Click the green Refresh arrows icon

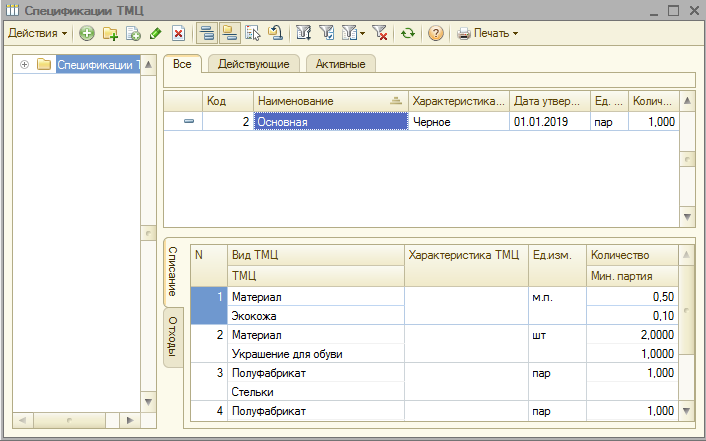[x=407, y=33]
